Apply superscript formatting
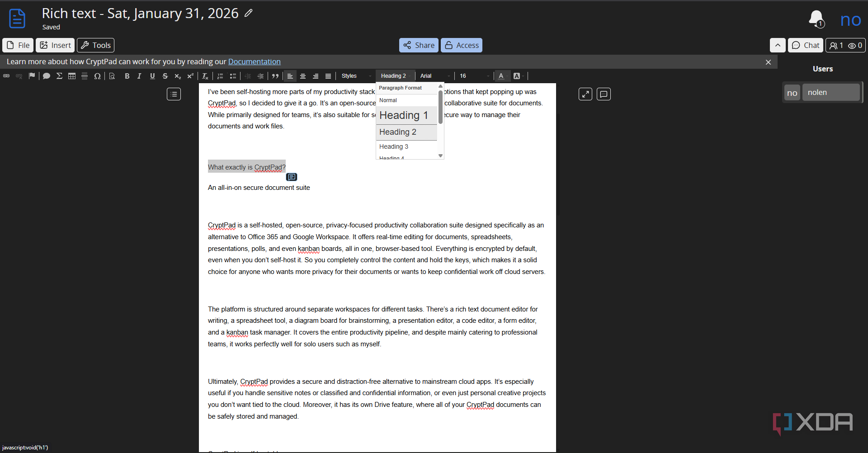 tap(190, 76)
